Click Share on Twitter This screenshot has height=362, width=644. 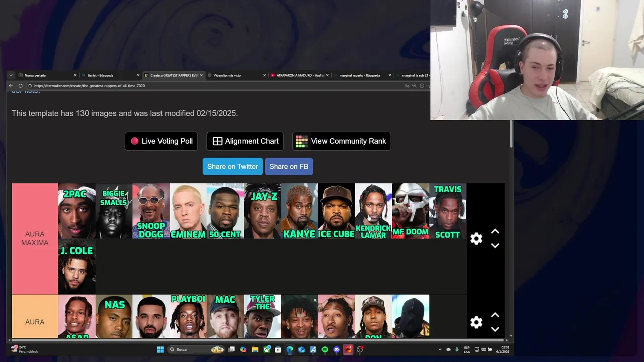pyautogui.click(x=232, y=166)
